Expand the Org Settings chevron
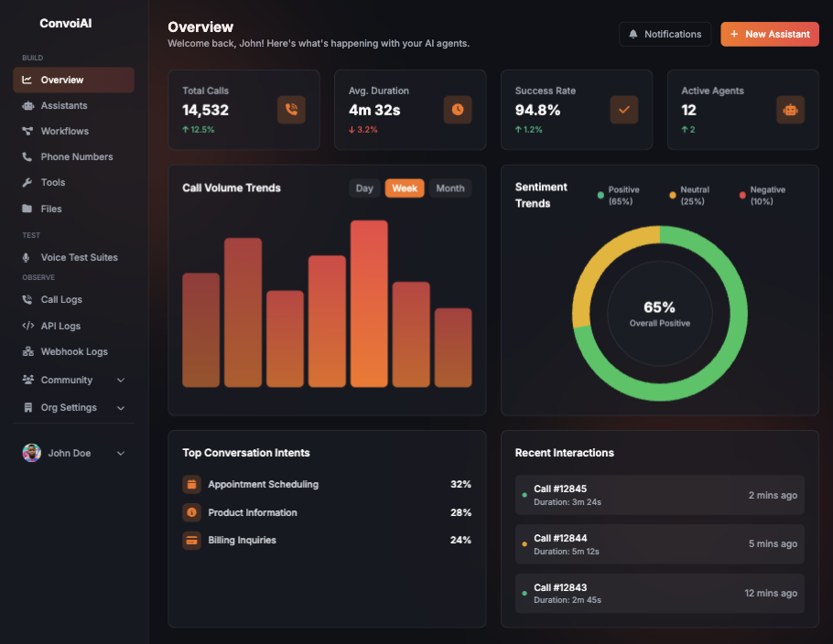Image resolution: width=833 pixels, height=644 pixels. pos(120,408)
